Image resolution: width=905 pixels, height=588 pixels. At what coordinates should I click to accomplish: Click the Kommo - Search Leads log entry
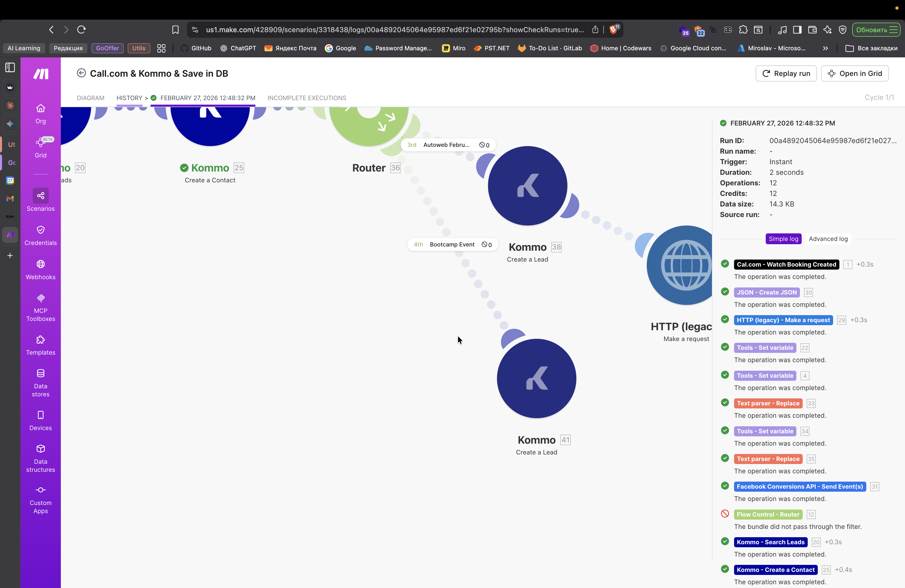[x=771, y=542]
